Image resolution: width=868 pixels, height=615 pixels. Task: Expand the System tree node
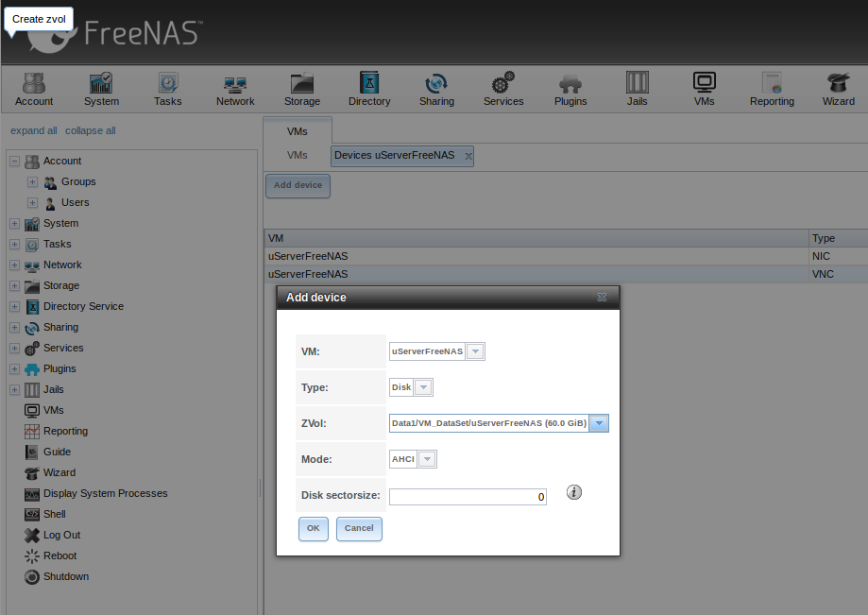15,224
